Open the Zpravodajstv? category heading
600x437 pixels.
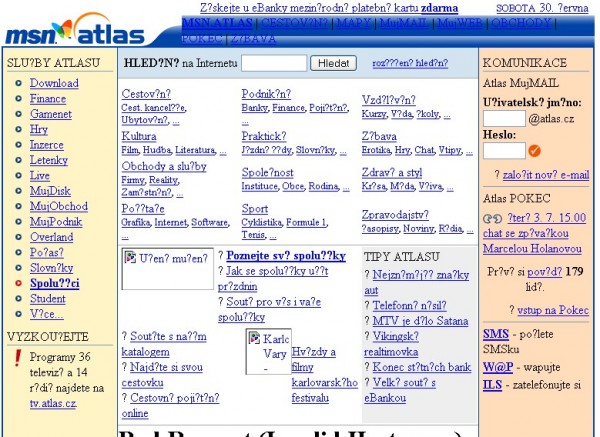tap(395, 215)
